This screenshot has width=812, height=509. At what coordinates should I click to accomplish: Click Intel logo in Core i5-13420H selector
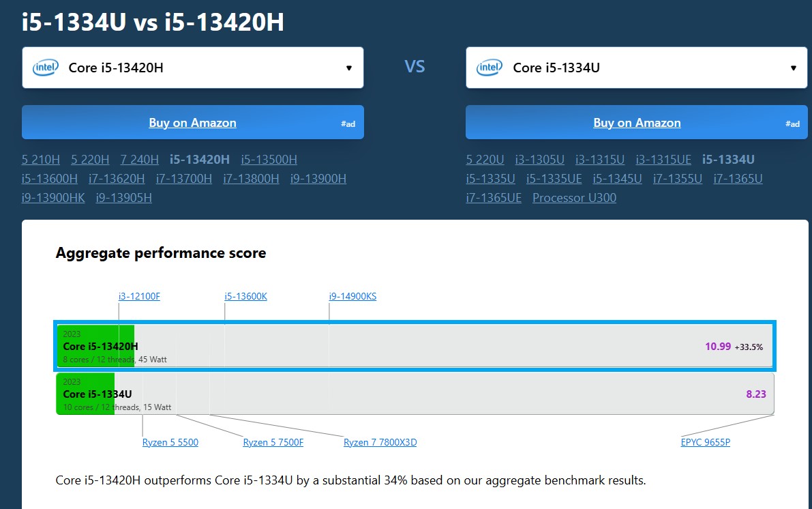tap(45, 68)
